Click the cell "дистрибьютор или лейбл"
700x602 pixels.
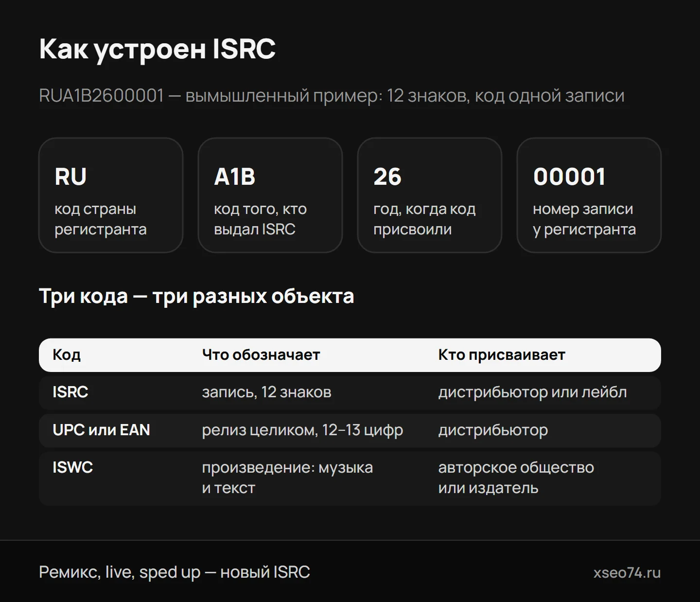532,392
